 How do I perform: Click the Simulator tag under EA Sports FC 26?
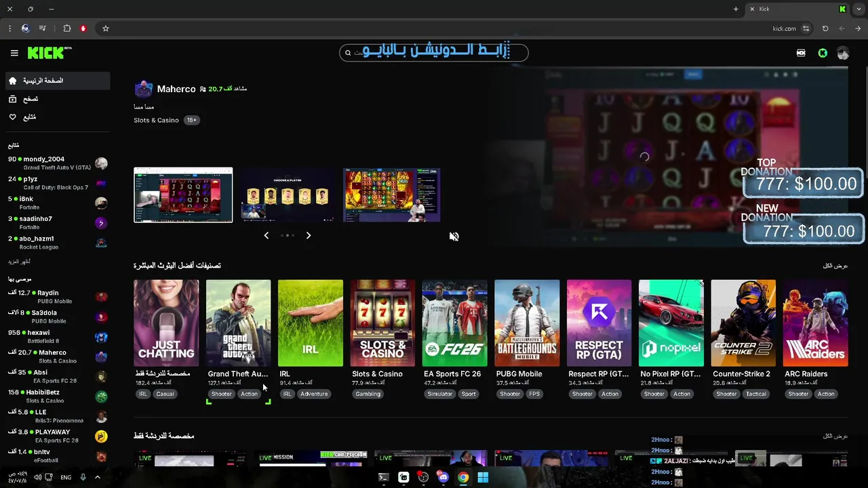[439, 394]
